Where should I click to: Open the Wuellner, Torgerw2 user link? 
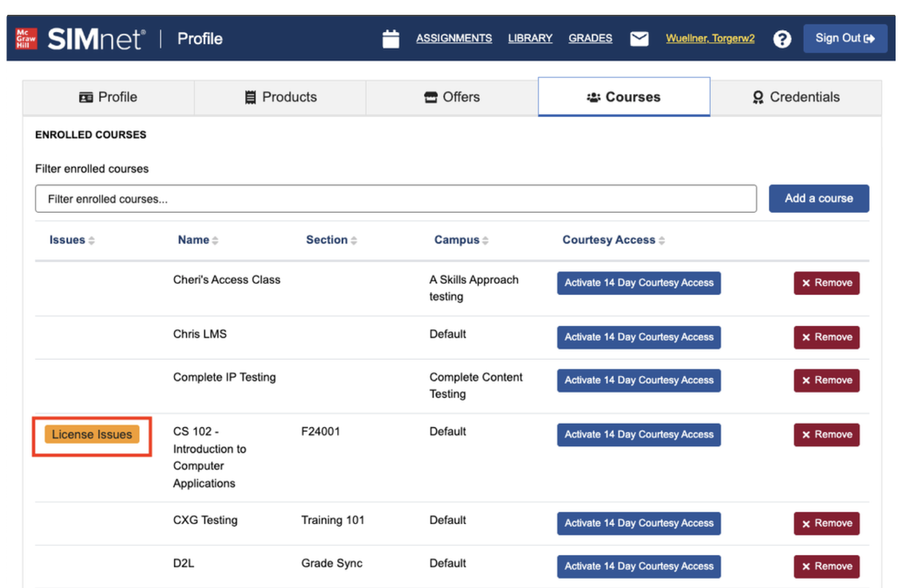coord(710,38)
